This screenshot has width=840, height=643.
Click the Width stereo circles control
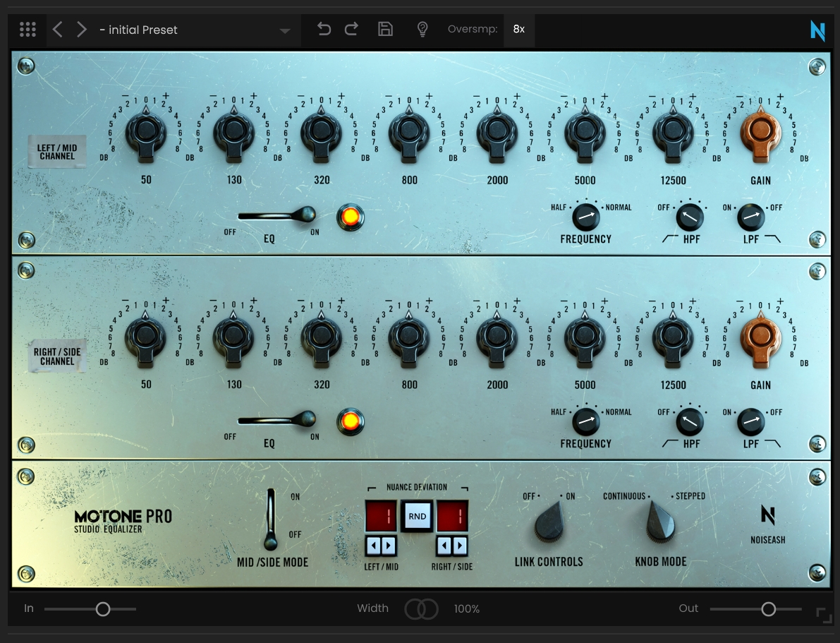[x=421, y=608]
